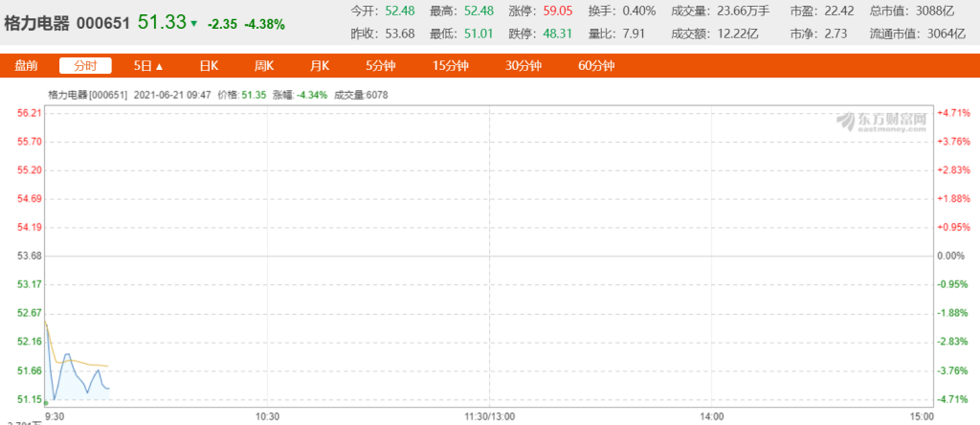Click the green down-triangle price indicator

pos(193,24)
